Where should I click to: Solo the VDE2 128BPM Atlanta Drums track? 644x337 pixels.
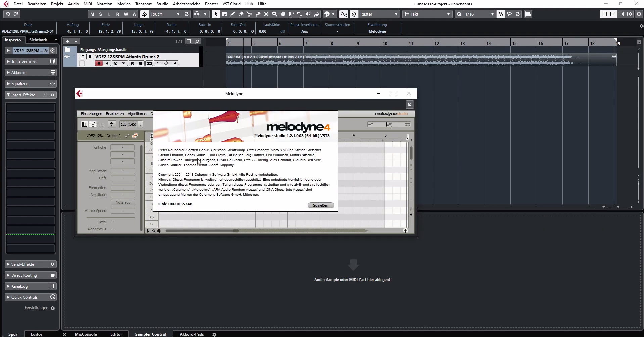90,57
